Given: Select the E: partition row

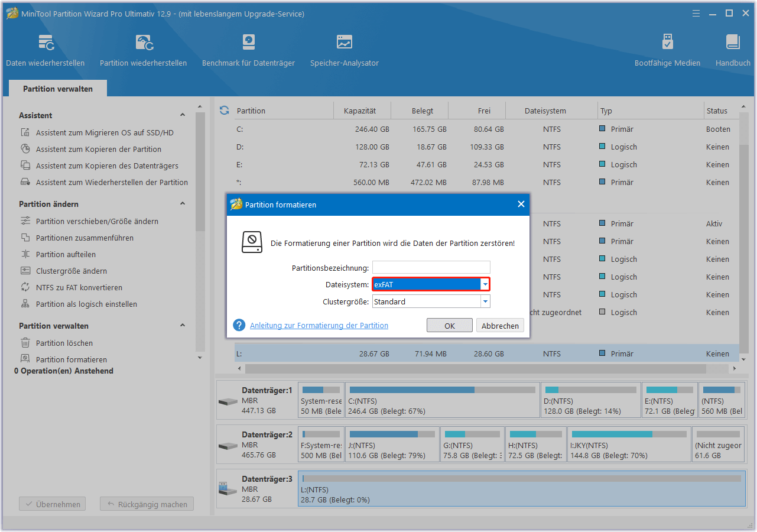Looking at the screenshot, I should click(486, 164).
